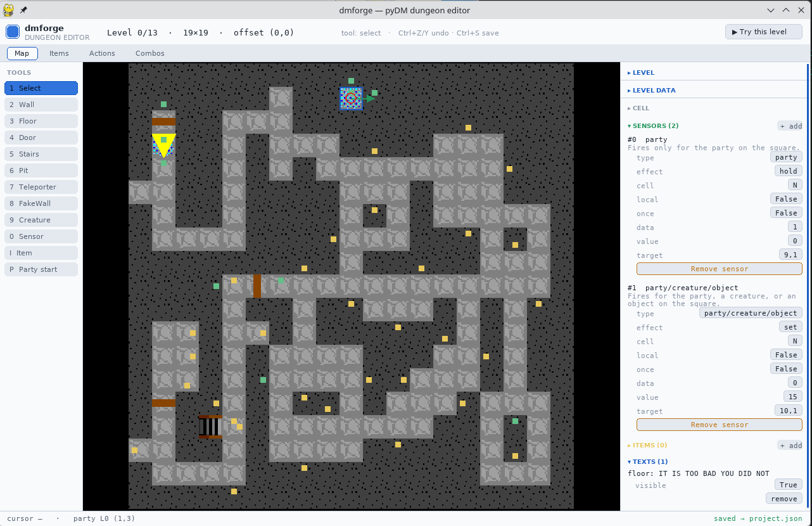
Task: Change sensor #0 effect hold value
Action: [x=789, y=171]
